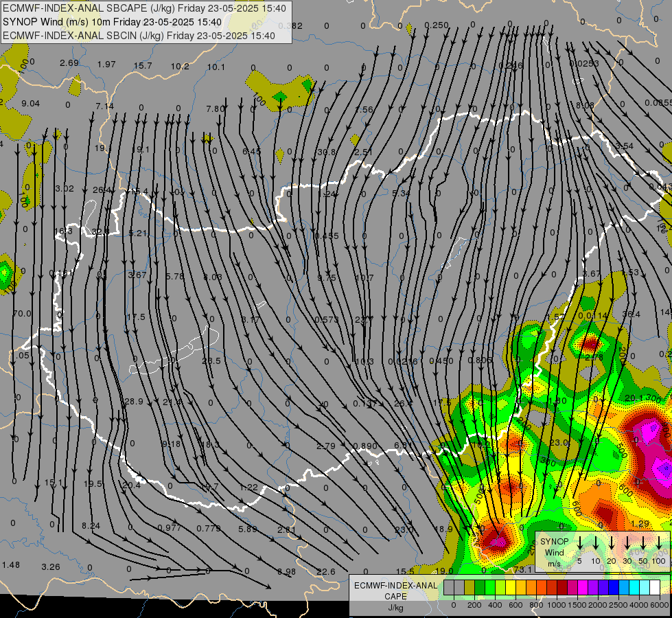Click the 6.45 value on the map

tap(252, 151)
